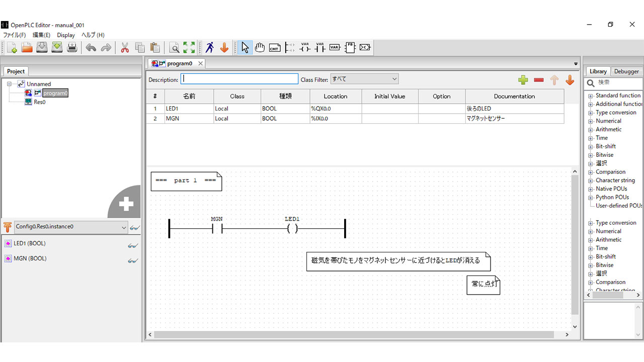Choose the comment (CMT) tool
The height and width of the screenshot is (362, 644).
(275, 48)
